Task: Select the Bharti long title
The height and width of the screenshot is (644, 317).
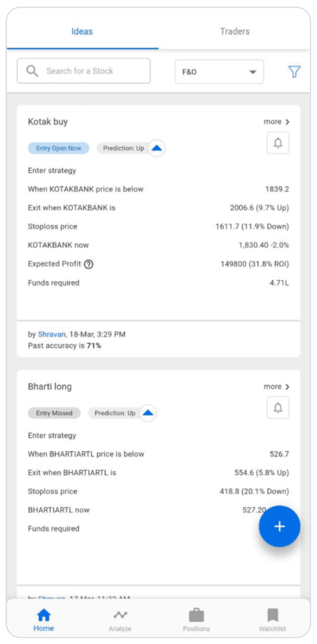Action: click(50, 387)
